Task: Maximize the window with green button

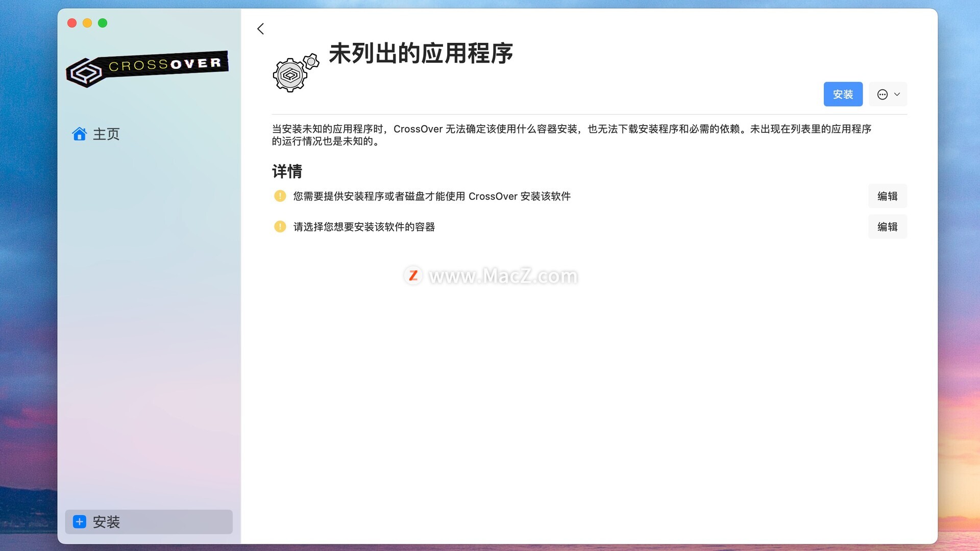Action: 103,23
